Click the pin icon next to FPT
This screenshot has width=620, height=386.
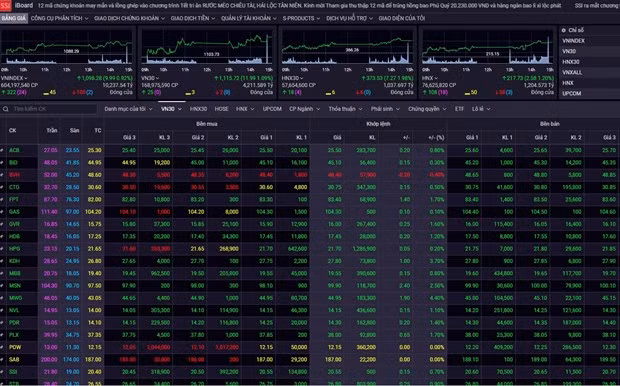2,200
